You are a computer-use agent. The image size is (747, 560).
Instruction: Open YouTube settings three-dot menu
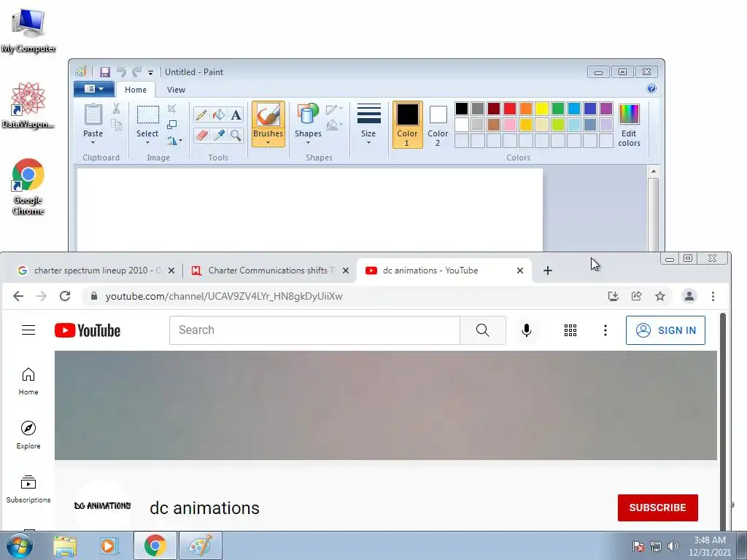tap(605, 330)
